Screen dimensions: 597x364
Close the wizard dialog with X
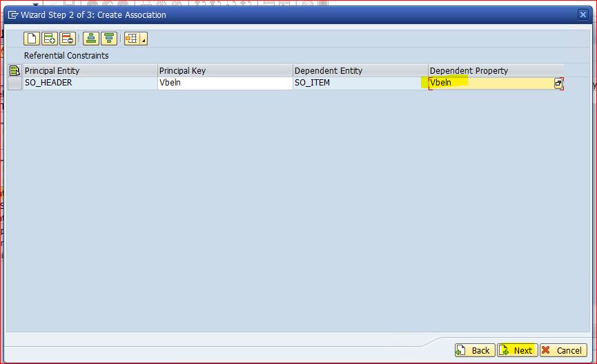click(583, 15)
